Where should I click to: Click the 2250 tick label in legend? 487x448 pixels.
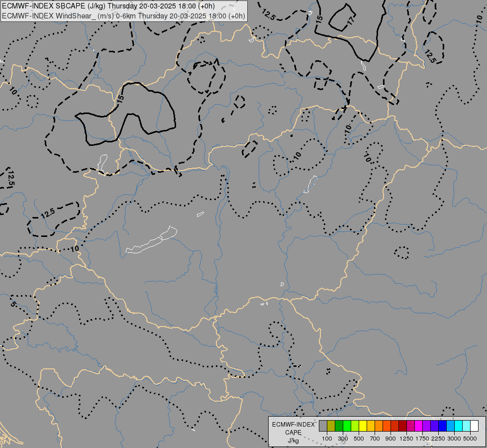[438, 439]
